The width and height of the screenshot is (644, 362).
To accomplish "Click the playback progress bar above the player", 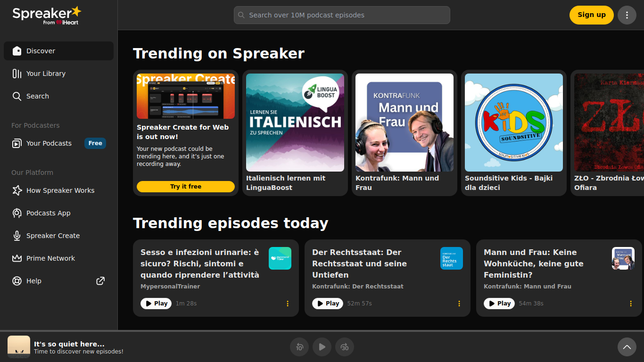I will point(322,331).
